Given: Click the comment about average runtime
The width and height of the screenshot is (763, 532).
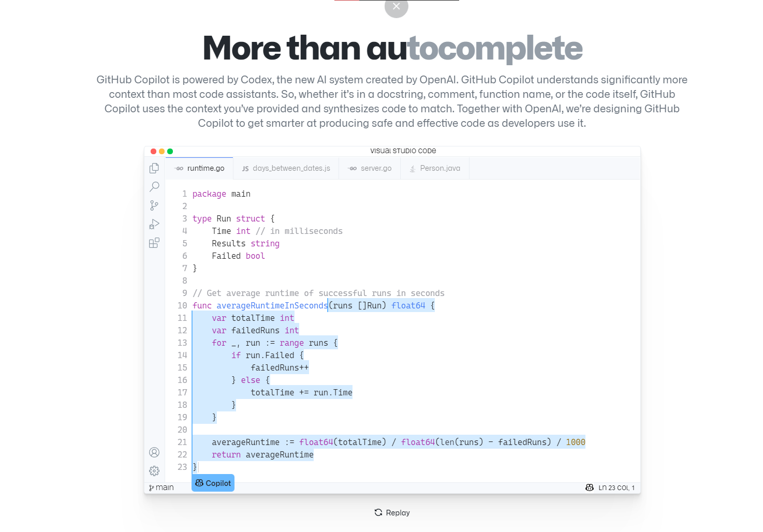Looking at the screenshot, I should [318, 293].
